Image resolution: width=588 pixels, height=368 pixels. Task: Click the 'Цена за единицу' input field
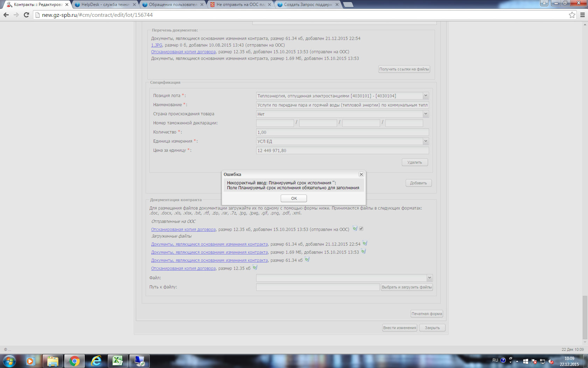343,150
